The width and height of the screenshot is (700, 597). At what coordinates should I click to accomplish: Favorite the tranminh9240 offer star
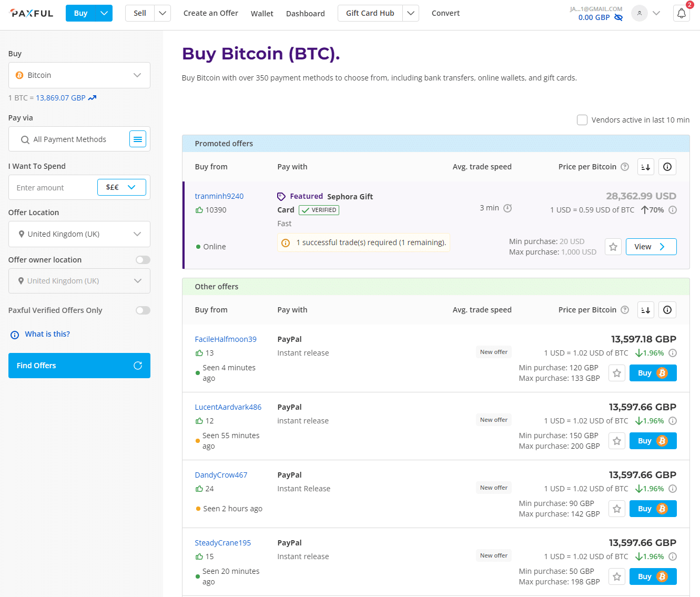pyautogui.click(x=613, y=247)
